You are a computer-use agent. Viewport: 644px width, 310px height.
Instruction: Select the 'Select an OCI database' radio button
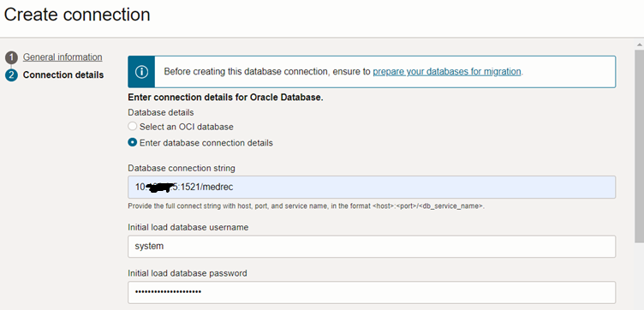(132, 127)
